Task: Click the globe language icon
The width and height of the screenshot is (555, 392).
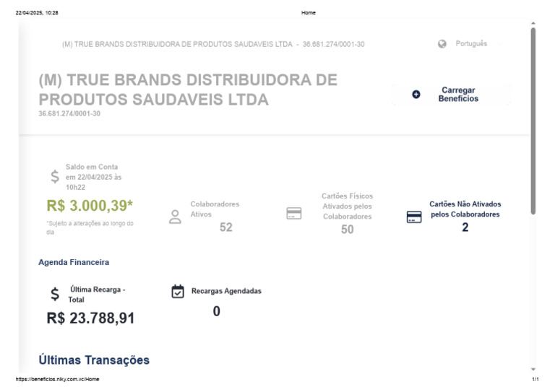Action: (x=442, y=44)
